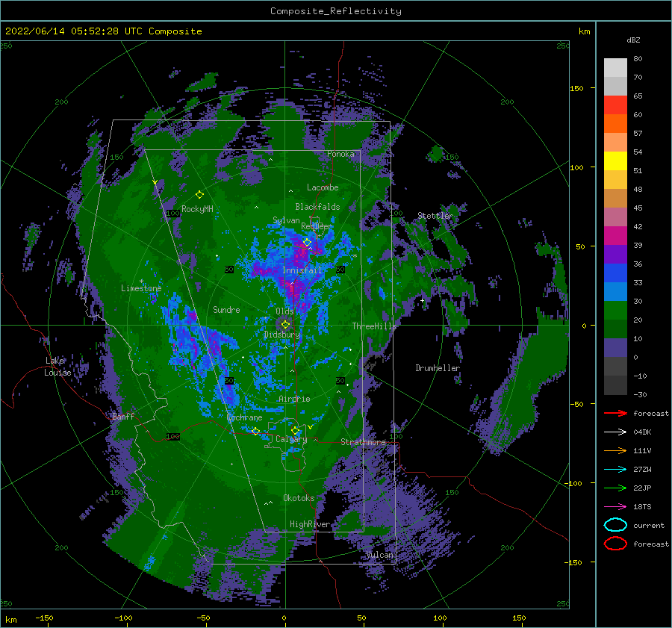
Task: Click the Innisfail city label
Action: click(302, 270)
